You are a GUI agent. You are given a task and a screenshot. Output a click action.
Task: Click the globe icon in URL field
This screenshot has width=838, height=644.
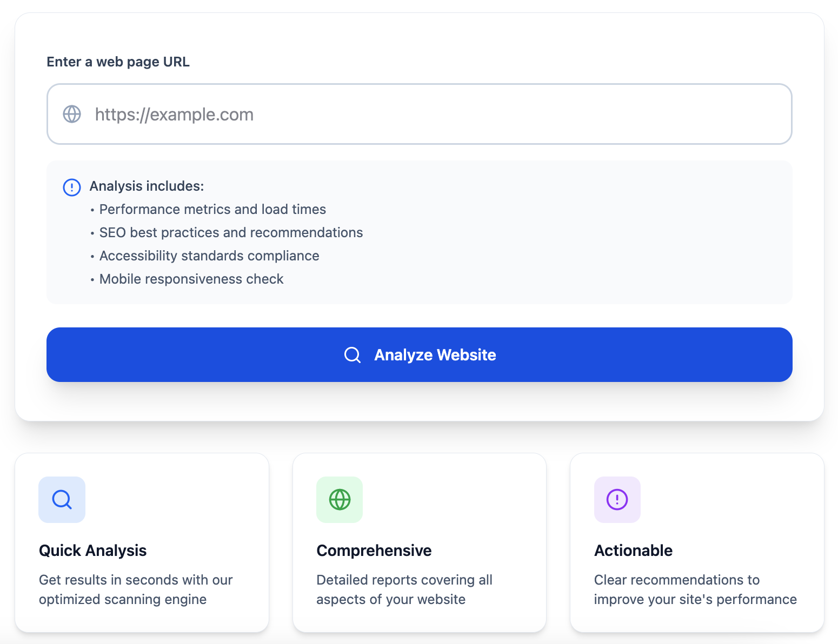click(x=72, y=114)
